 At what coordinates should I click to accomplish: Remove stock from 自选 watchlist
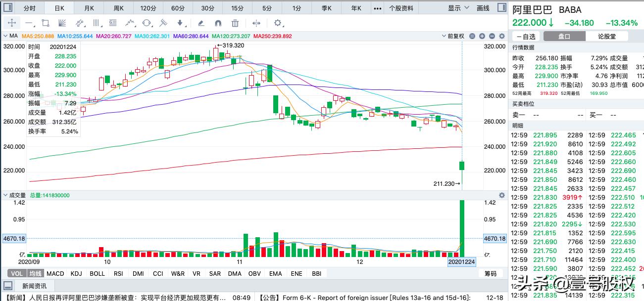pyautogui.click(x=526, y=36)
